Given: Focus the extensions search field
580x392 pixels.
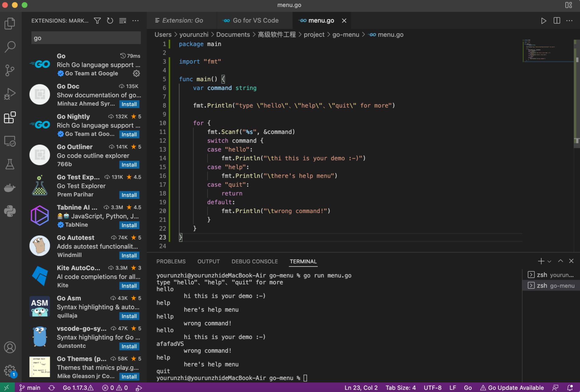Looking at the screenshot, I should [86, 38].
